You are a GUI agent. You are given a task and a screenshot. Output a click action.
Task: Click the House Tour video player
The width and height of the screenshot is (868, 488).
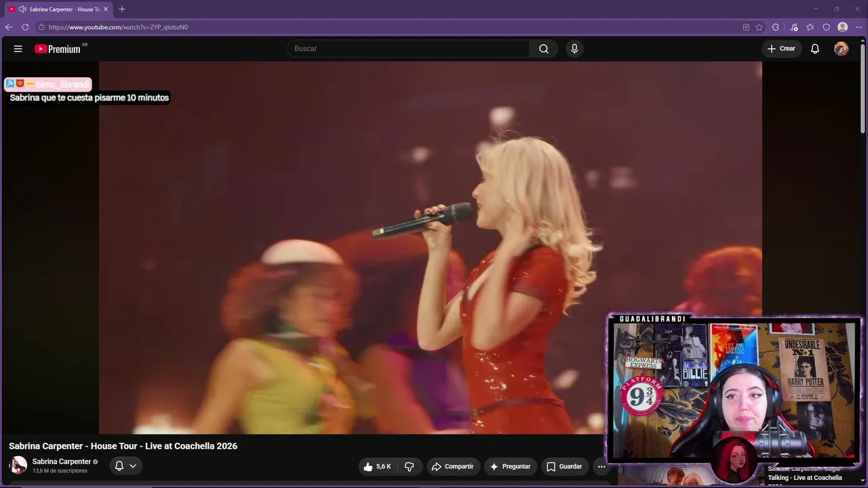tap(431, 247)
